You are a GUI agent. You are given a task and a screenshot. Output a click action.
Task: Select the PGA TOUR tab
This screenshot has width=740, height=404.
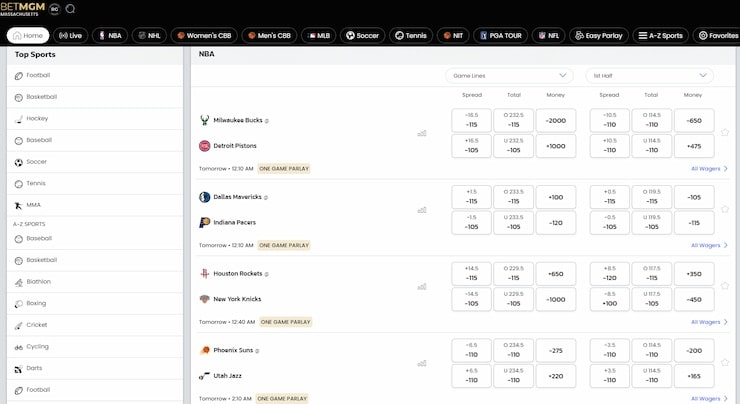pos(501,35)
